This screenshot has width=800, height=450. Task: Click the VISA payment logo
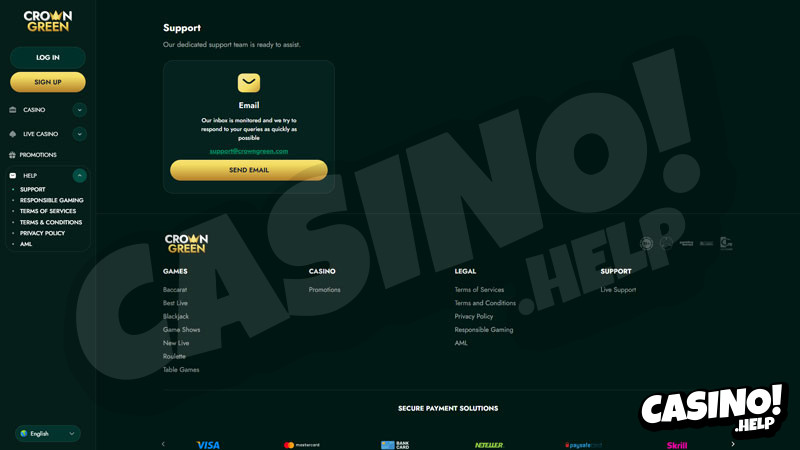point(208,445)
